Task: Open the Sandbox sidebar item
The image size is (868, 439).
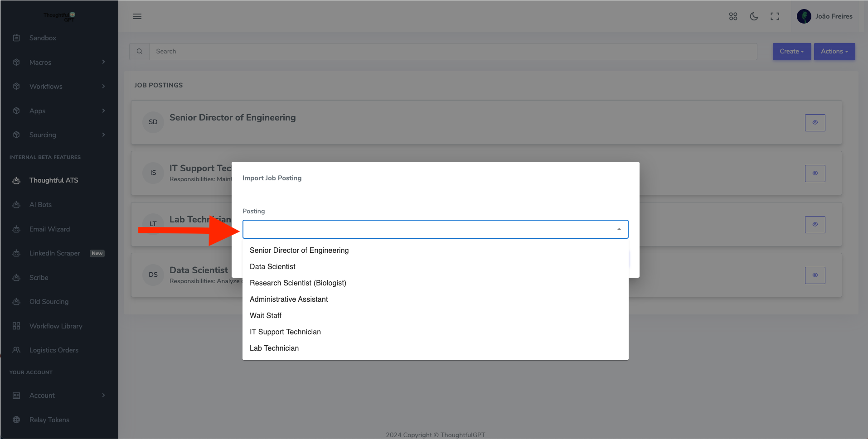Action: (43, 38)
